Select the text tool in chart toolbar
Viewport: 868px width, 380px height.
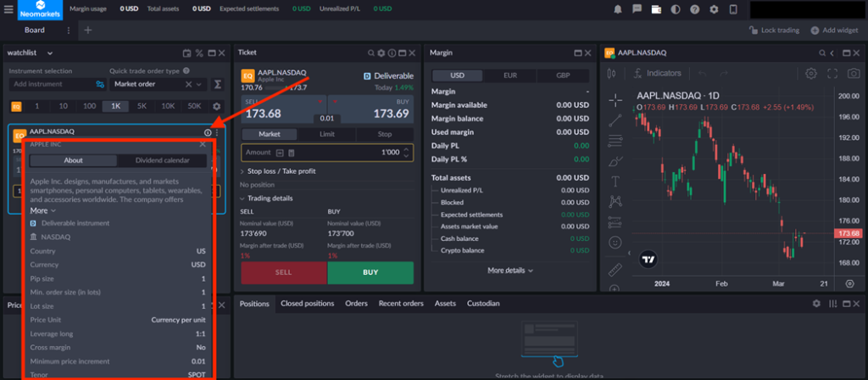coord(615,181)
